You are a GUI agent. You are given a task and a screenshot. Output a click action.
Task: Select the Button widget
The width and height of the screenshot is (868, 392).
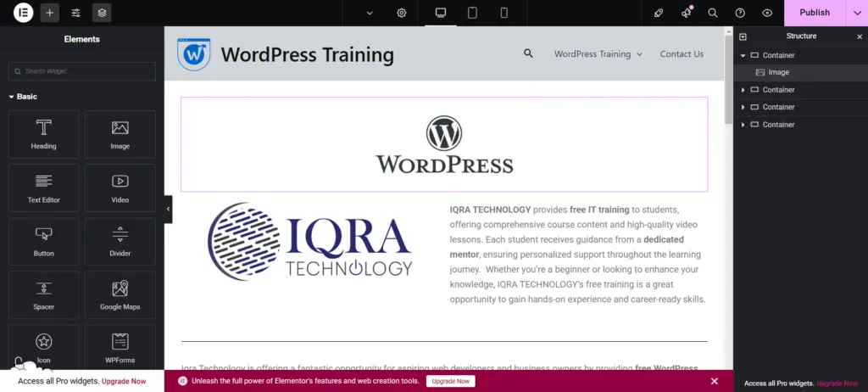pos(44,241)
